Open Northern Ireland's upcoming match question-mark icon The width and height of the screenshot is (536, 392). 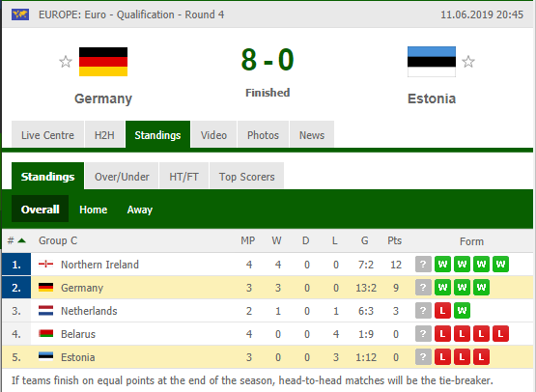423,265
